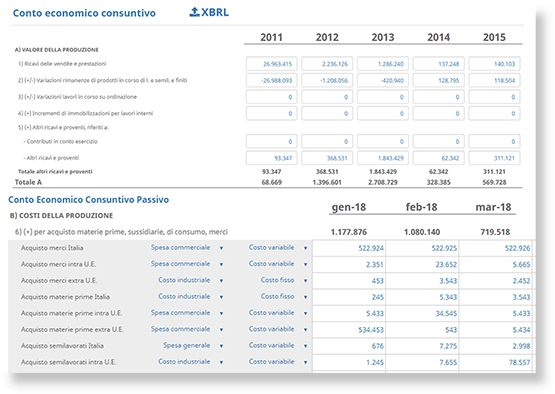The width and height of the screenshot is (555, 394).
Task: Open Costo industriale dropdown for Acquisto merci extra U.E.
Action: tap(190, 280)
